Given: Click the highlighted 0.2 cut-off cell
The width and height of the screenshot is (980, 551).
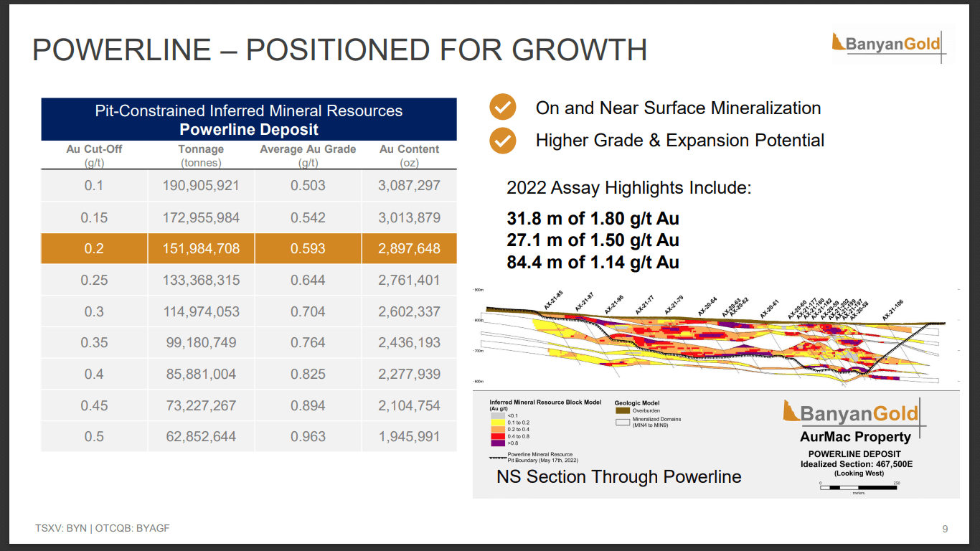Looking at the screenshot, I should (94, 248).
